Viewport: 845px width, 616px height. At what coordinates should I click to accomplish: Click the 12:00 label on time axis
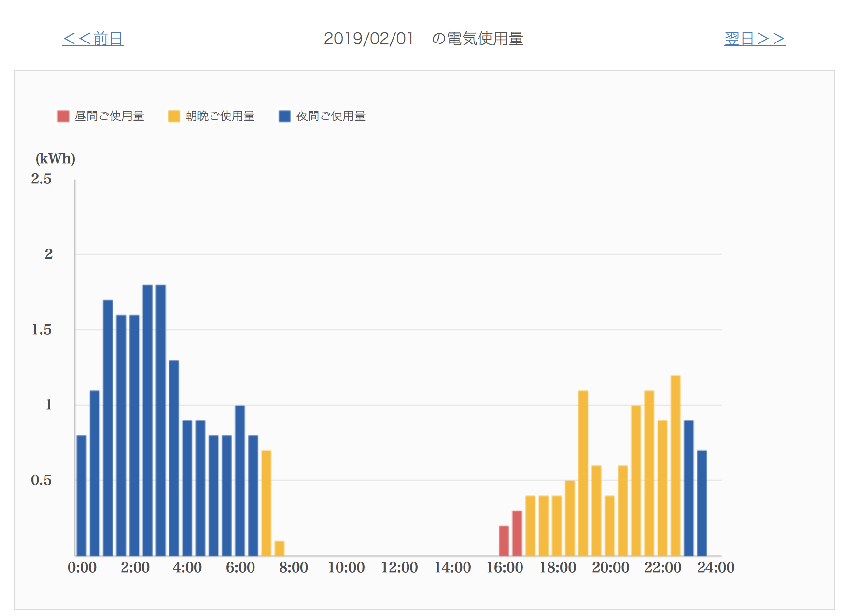point(399,567)
